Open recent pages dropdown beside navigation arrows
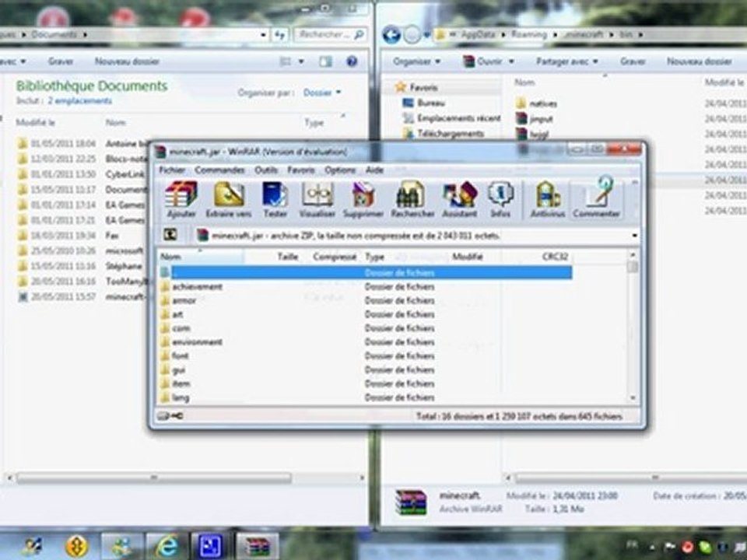This screenshot has height=560, width=747. click(426, 35)
